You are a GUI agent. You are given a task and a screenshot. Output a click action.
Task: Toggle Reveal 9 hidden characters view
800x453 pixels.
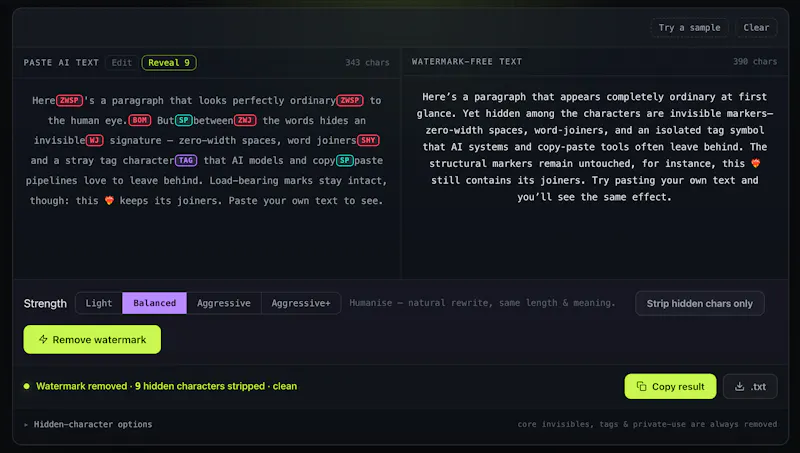pyautogui.click(x=169, y=63)
